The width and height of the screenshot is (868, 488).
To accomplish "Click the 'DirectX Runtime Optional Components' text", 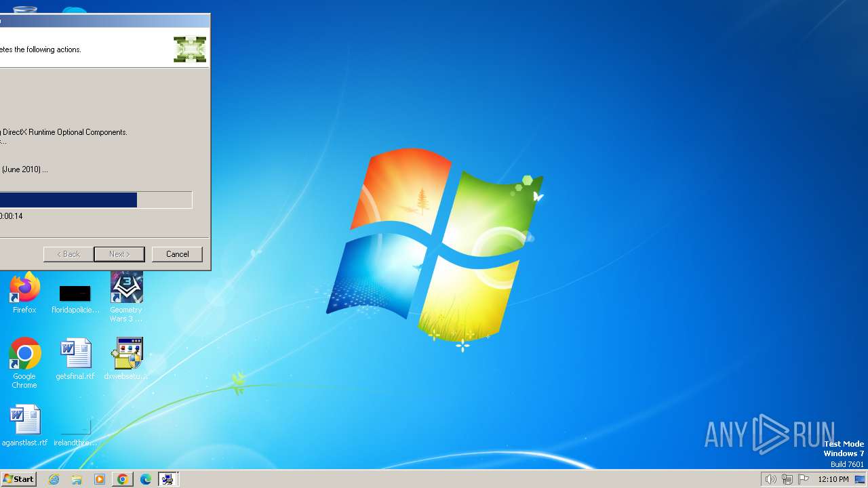I will coord(64,132).
